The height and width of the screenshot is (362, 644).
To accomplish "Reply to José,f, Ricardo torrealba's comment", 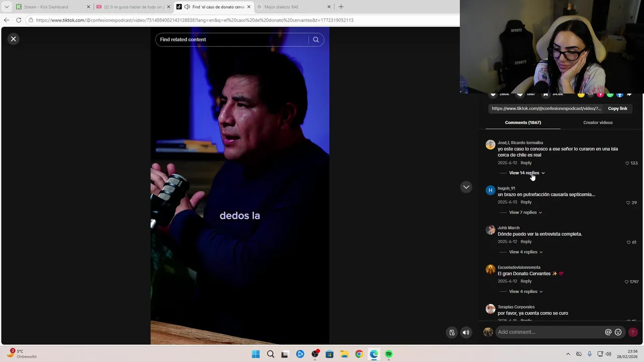I will [526, 163].
